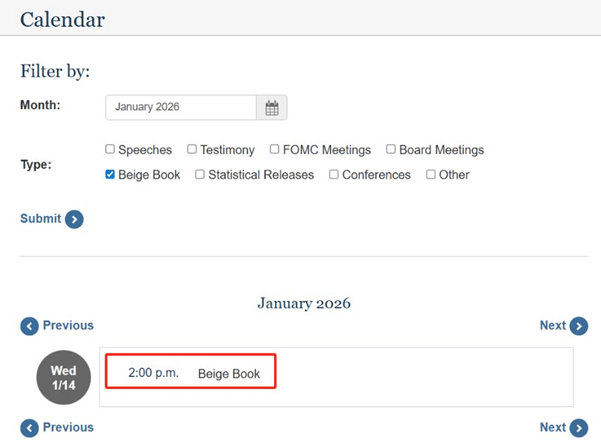Click the bottom Previous arrow icon

[30, 428]
